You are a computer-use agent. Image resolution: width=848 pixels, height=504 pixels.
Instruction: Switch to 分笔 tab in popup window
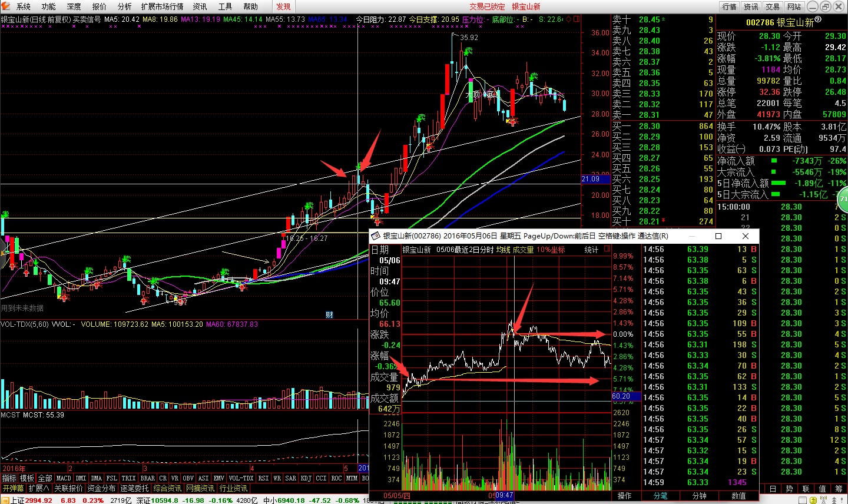click(x=661, y=496)
